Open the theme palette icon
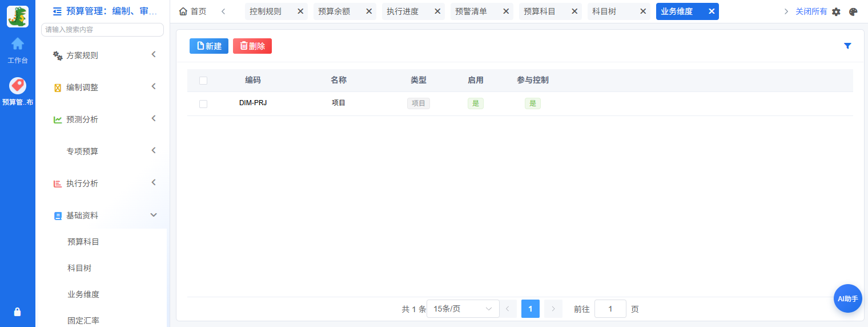868x327 pixels. (x=854, y=11)
